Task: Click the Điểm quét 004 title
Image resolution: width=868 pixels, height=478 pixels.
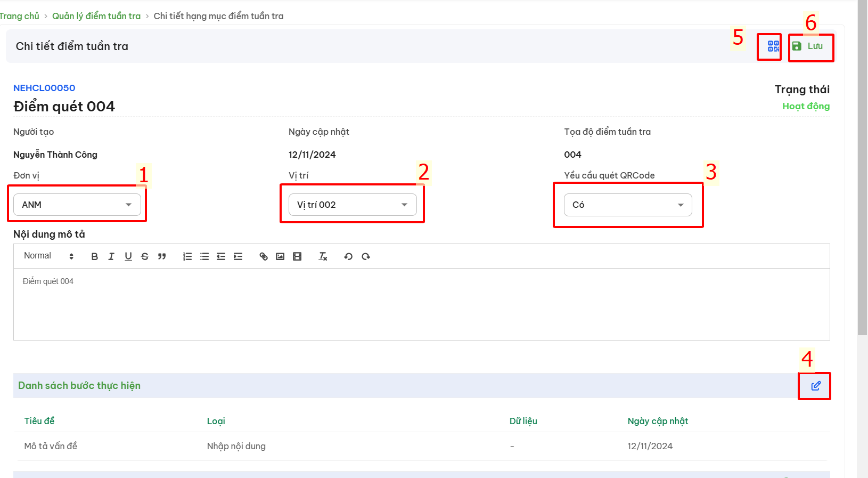Action: tap(64, 107)
